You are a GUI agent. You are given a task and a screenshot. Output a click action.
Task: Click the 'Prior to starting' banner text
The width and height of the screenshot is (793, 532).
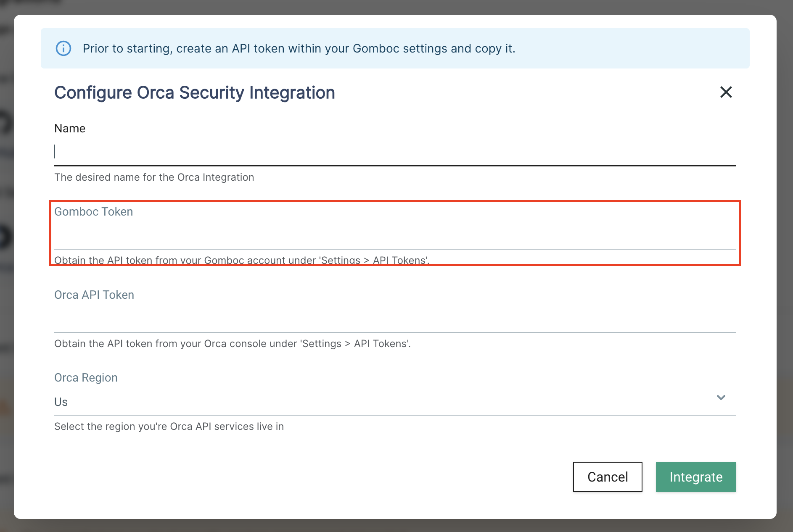pos(299,48)
